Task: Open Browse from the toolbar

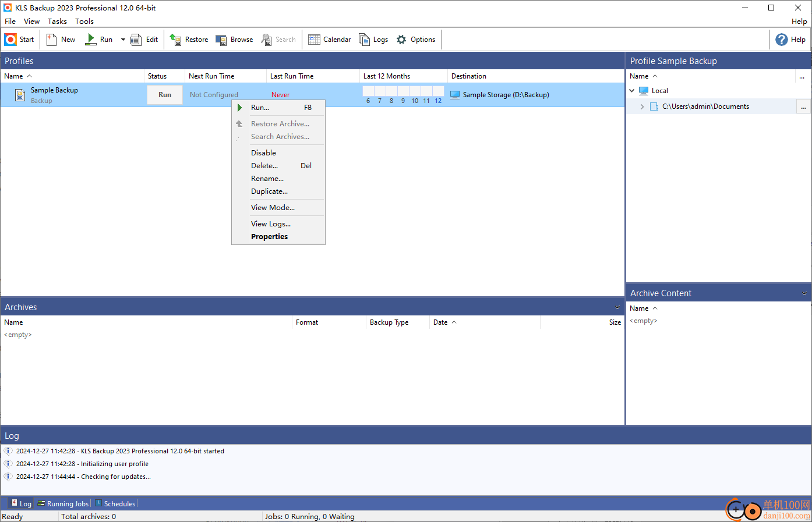Action: (234, 40)
